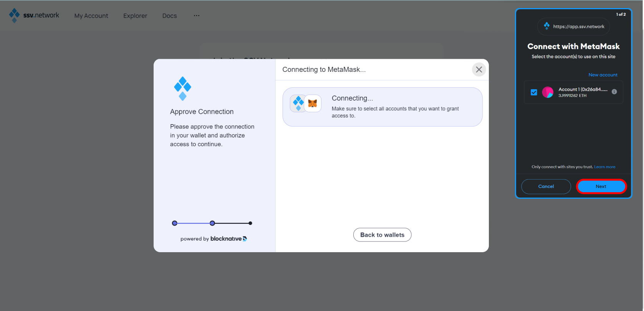
Task: Click the SSV site icon in MetaMask popup
Action: (x=546, y=26)
